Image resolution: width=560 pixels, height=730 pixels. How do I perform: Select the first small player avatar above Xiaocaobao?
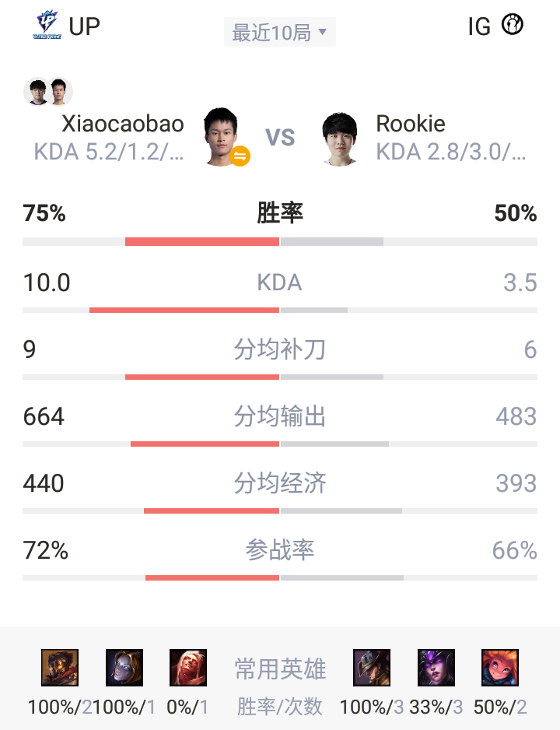[x=37, y=91]
